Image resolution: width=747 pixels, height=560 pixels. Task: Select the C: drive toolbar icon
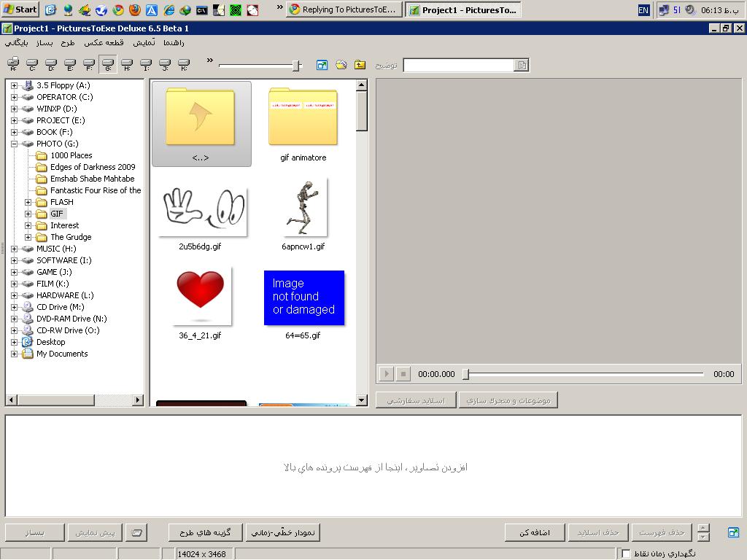(32, 65)
